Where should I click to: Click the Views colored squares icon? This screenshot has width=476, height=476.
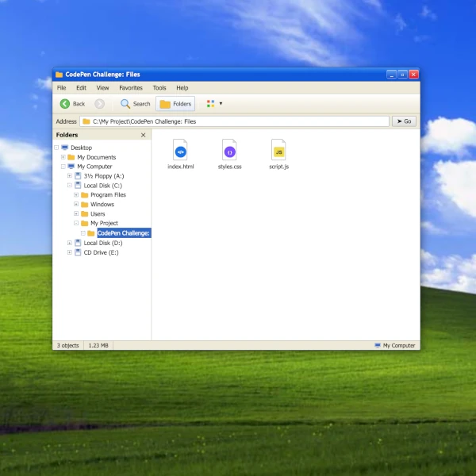coord(211,103)
